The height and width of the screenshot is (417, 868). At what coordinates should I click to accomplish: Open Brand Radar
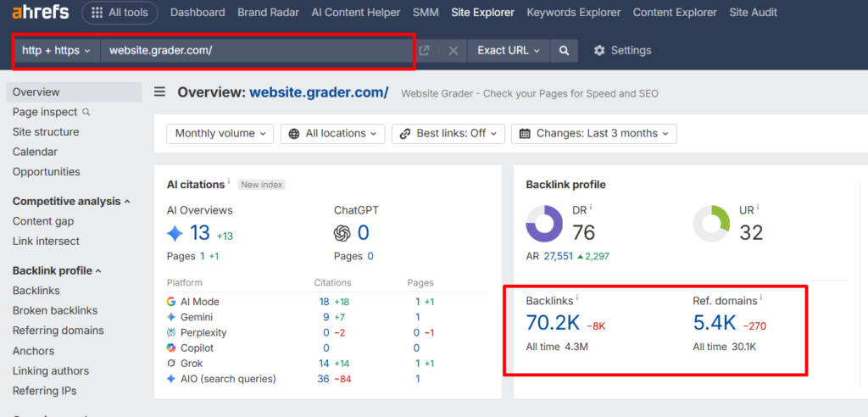point(269,12)
